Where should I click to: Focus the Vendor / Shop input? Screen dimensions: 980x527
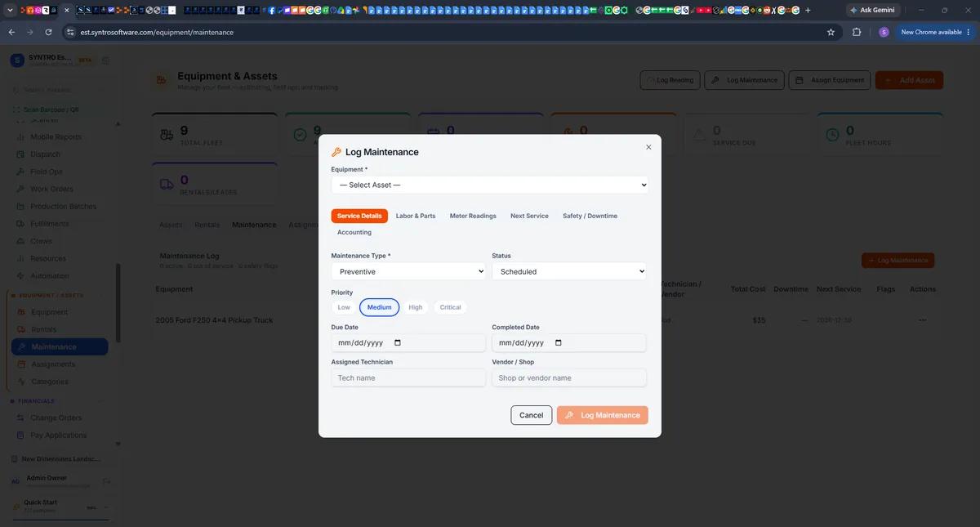569,377
